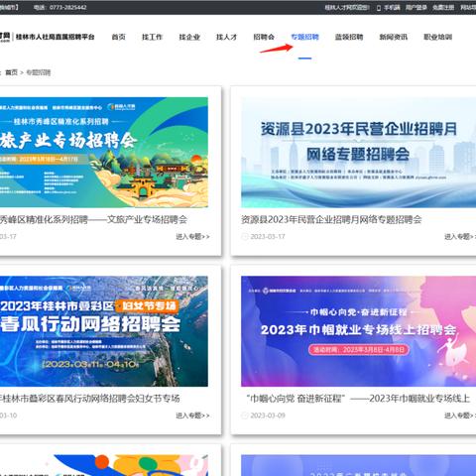
Task: Click the clock icon beside date 2023-03-09
Action: click(245, 416)
